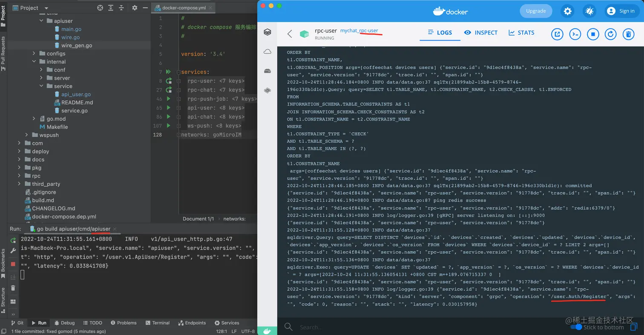Screen dimensions: 644x335
Task: Open api_user.go in project tree
Action: coord(76,94)
